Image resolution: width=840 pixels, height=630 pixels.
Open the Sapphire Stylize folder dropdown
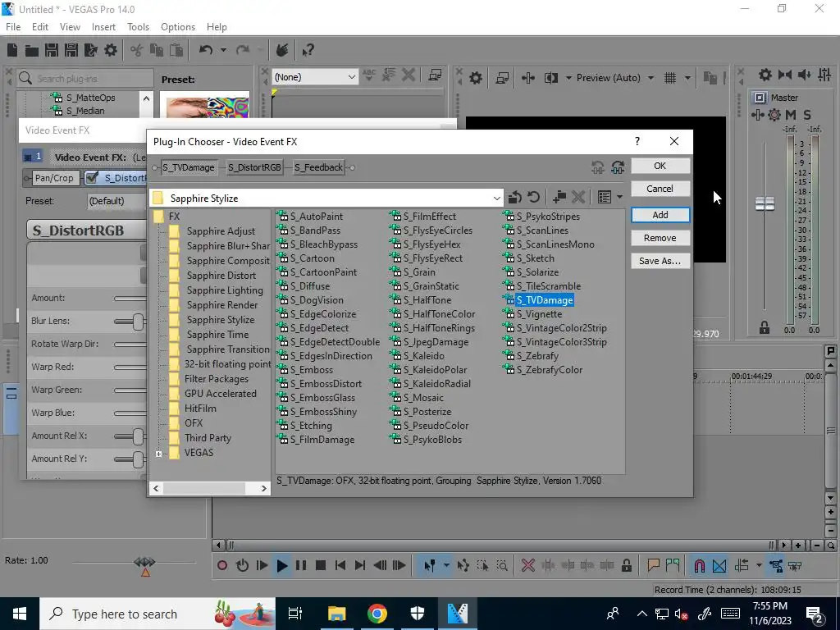pyautogui.click(x=496, y=199)
